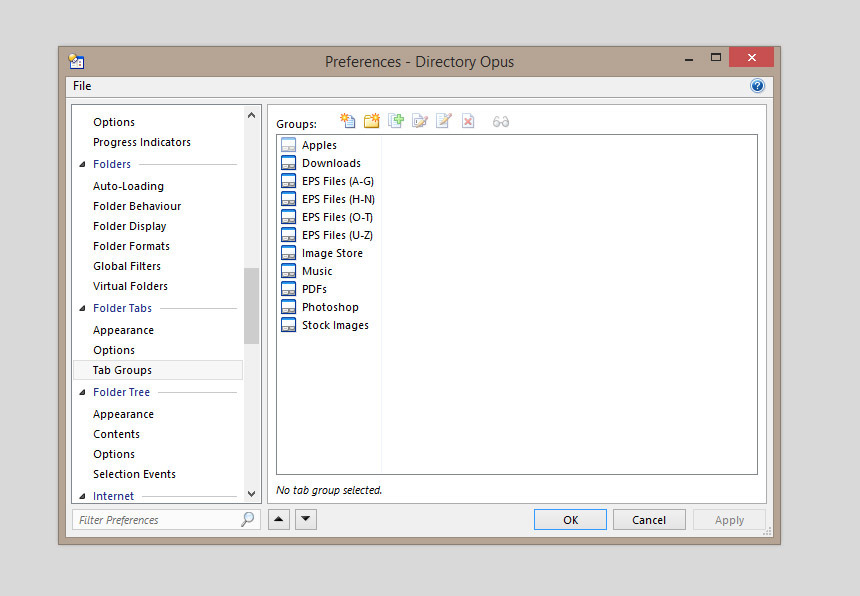Click the duplicate tab group icon
This screenshot has width=860, height=596.
click(395, 121)
